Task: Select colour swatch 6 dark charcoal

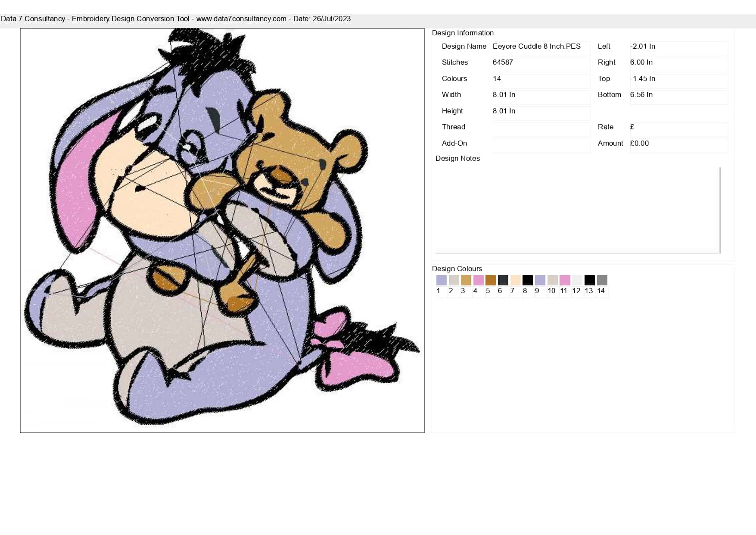Action: [x=503, y=280]
